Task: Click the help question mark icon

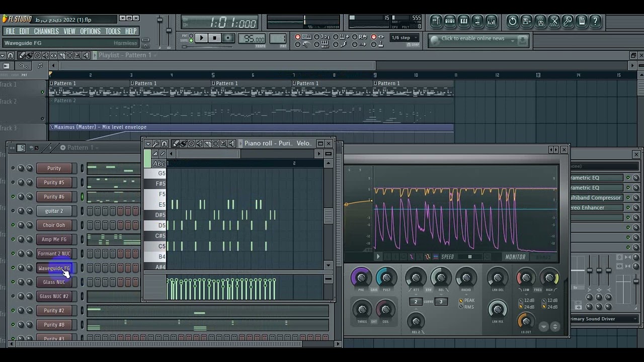Action: point(595,21)
